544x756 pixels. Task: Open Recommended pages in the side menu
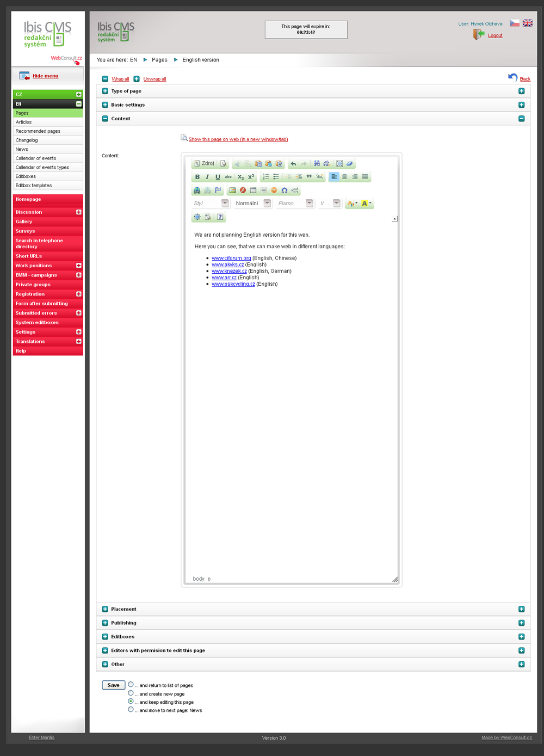pos(48,131)
